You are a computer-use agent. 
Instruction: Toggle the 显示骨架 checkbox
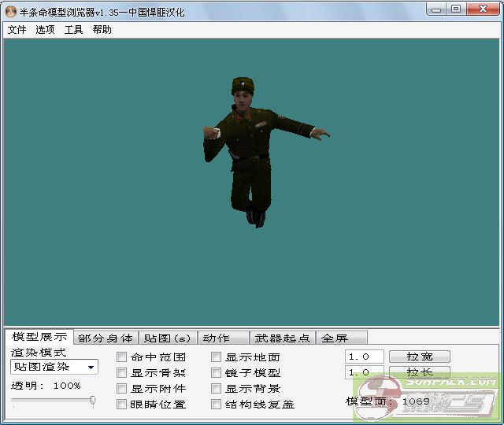(122, 373)
